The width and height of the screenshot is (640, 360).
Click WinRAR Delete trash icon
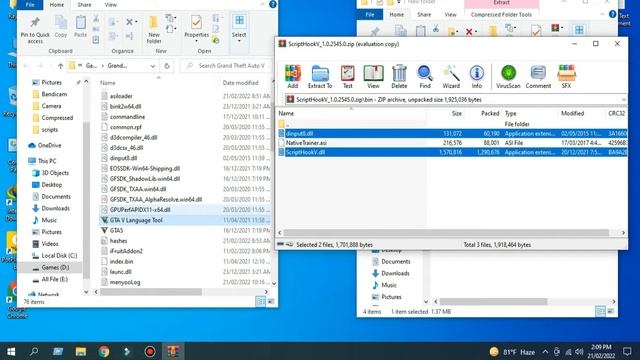pos(399,76)
